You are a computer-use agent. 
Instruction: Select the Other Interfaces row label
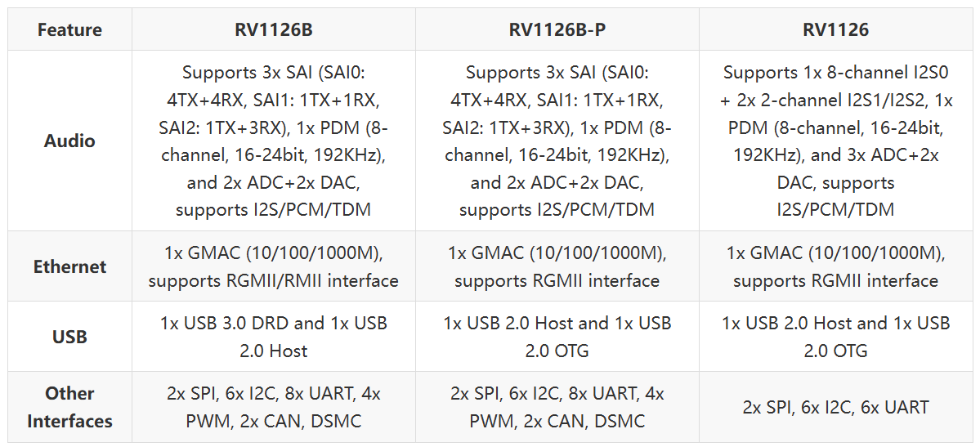tap(69, 407)
